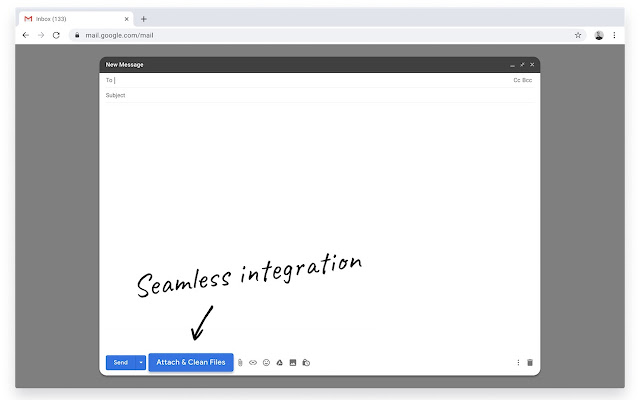Screen dimensions: 640x400
Task: Open the browser profile avatar
Action: (x=599, y=36)
